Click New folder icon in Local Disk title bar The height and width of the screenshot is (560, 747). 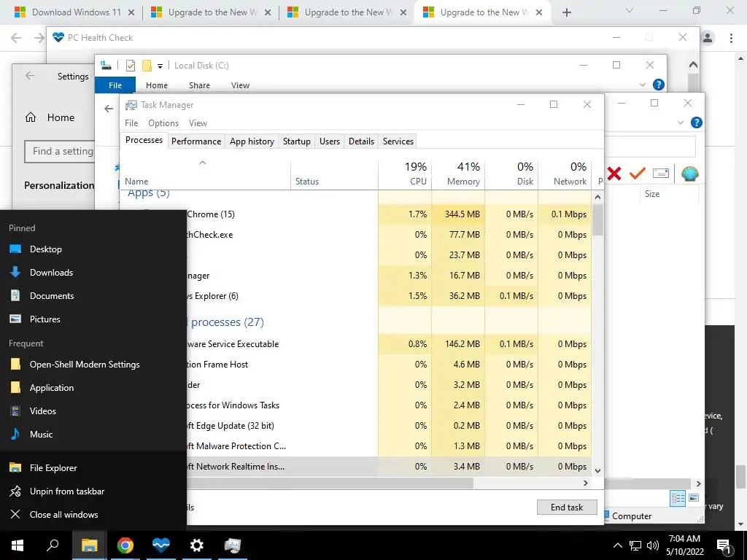[147, 66]
